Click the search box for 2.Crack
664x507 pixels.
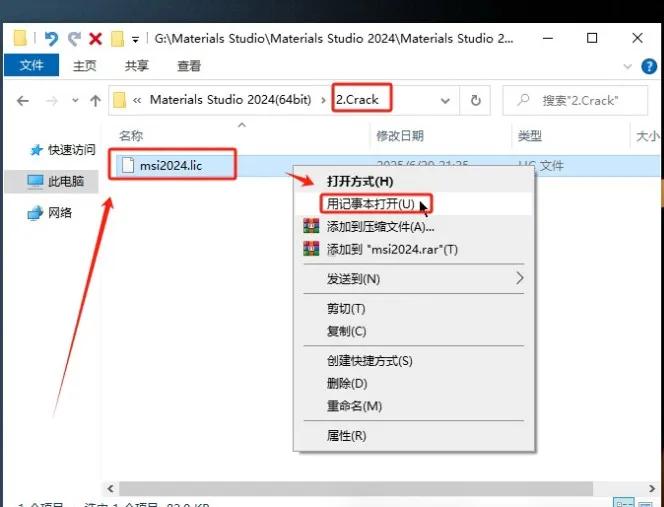(x=575, y=101)
